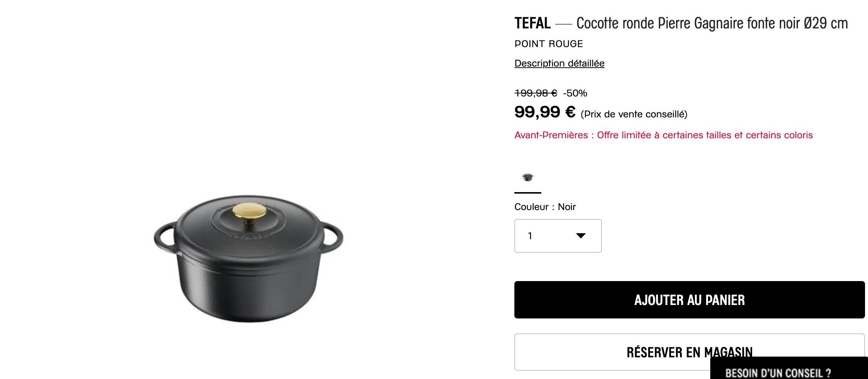This screenshot has width=868, height=379.
Task: Click the TEFAL brand name
Action: 532,23
